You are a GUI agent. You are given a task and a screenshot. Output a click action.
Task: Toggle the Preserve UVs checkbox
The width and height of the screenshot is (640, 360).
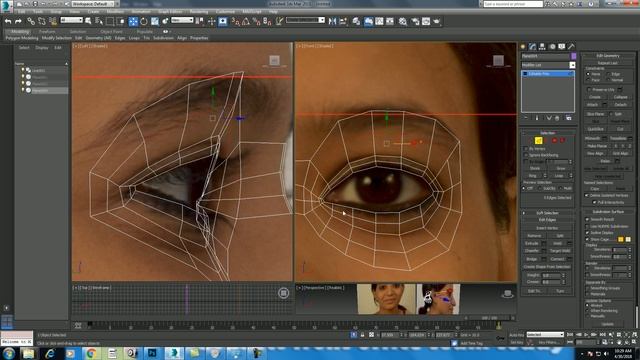coord(589,89)
